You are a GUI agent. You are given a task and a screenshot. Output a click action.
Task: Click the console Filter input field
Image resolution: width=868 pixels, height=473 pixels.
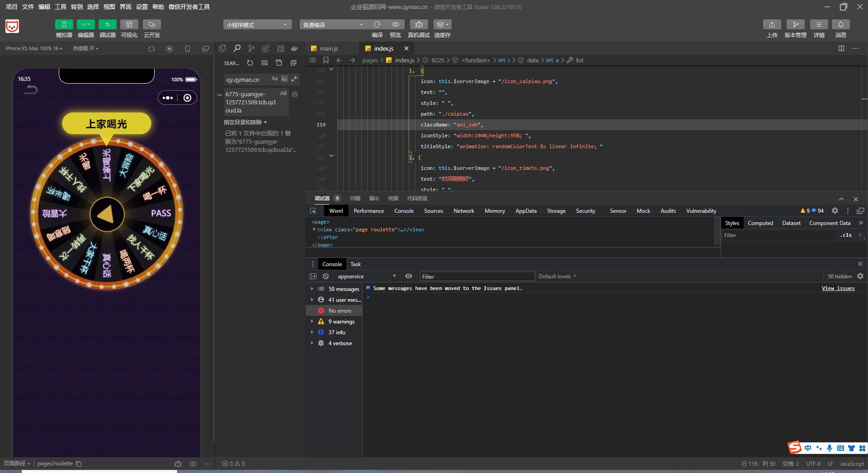[x=477, y=276]
